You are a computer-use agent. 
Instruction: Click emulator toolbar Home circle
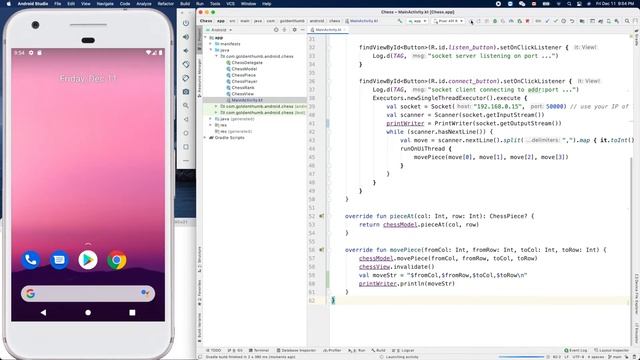click(x=186, y=133)
